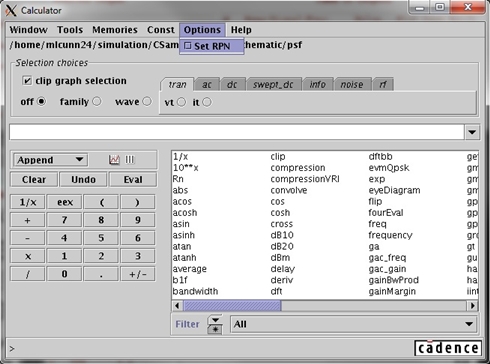Uncheck clip graph selection
Screen dimensions: 490x364
pyautogui.click(x=27, y=81)
